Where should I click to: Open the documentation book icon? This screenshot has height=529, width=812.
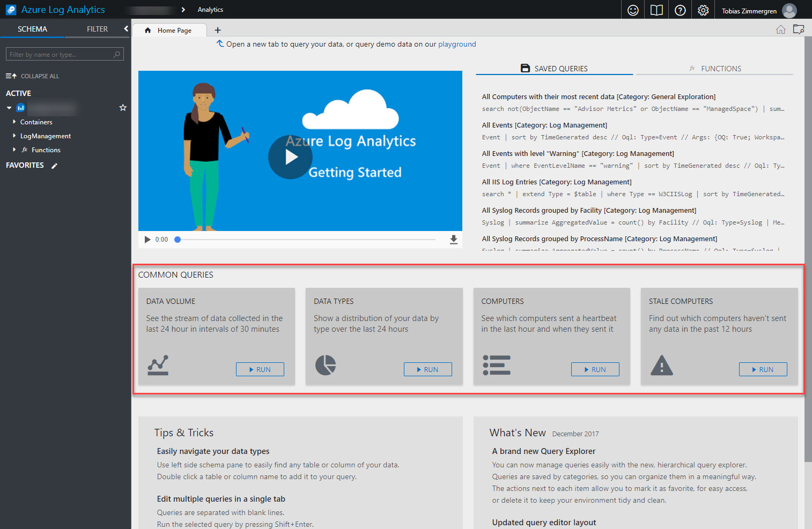tap(656, 9)
